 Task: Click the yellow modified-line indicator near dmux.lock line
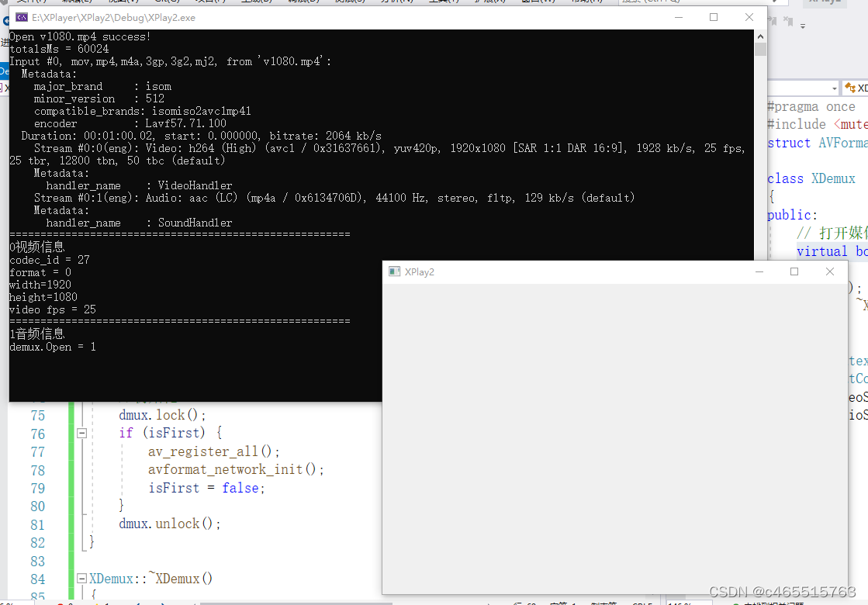tap(71, 415)
